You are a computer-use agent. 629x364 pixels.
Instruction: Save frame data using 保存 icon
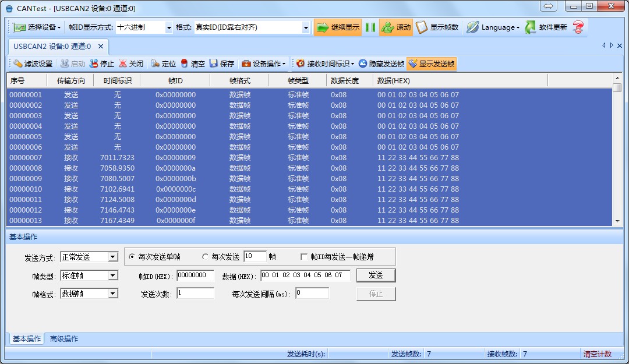(224, 64)
